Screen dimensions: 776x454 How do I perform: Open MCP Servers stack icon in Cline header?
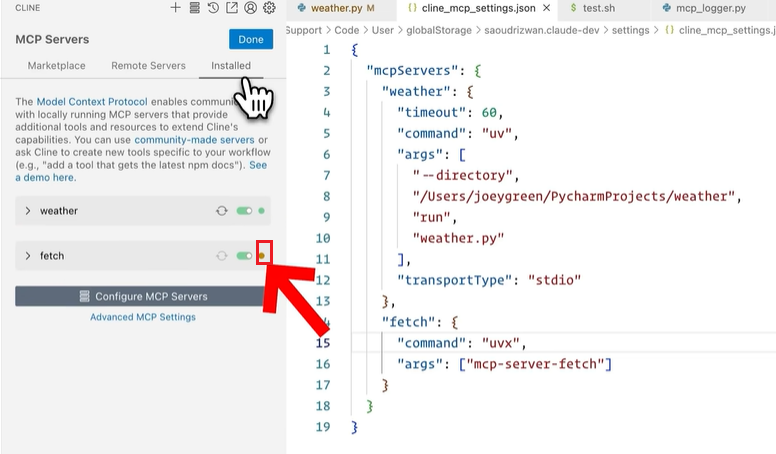pyautogui.click(x=194, y=7)
